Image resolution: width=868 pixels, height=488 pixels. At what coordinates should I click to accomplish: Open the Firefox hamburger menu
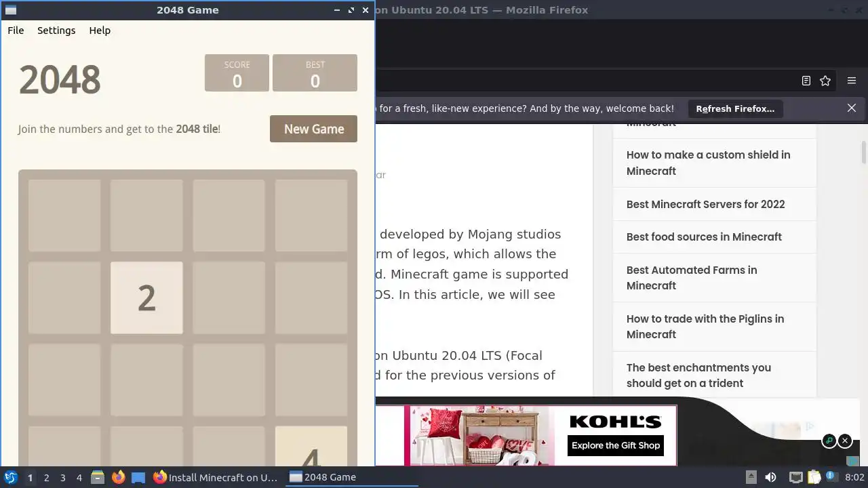(x=852, y=81)
